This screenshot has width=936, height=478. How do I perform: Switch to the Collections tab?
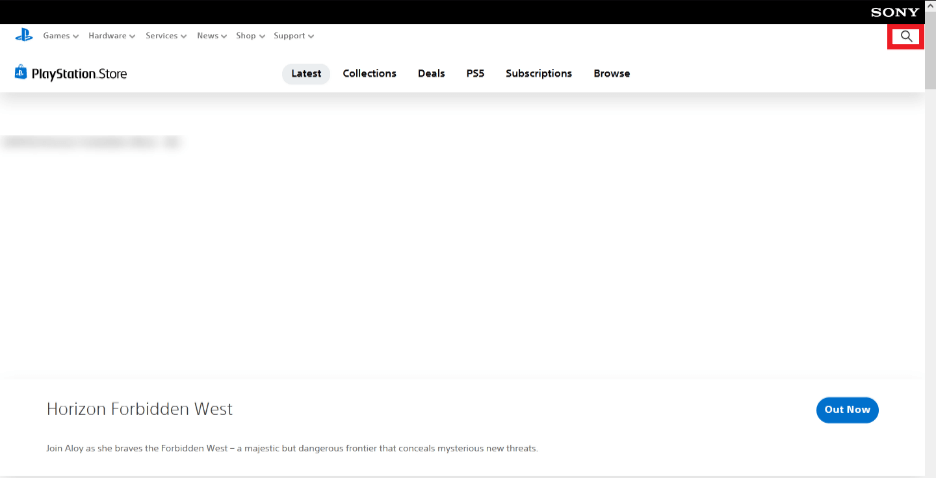click(x=370, y=73)
